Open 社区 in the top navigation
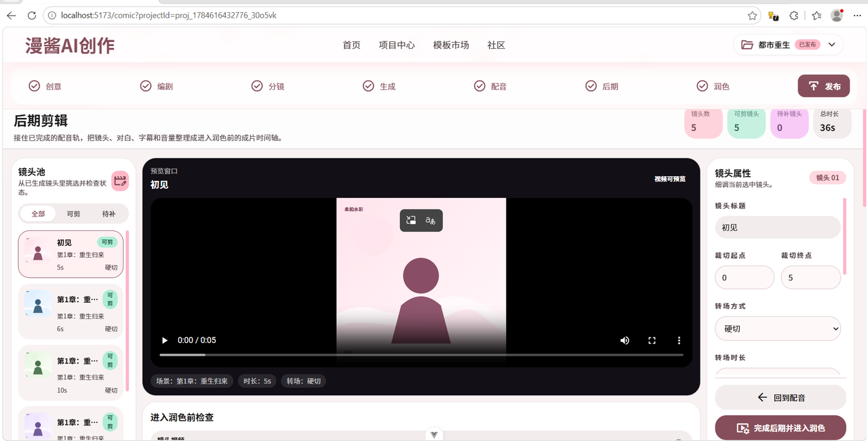Image resolution: width=868 pixels, height=441 pixels. coord(496,45)
